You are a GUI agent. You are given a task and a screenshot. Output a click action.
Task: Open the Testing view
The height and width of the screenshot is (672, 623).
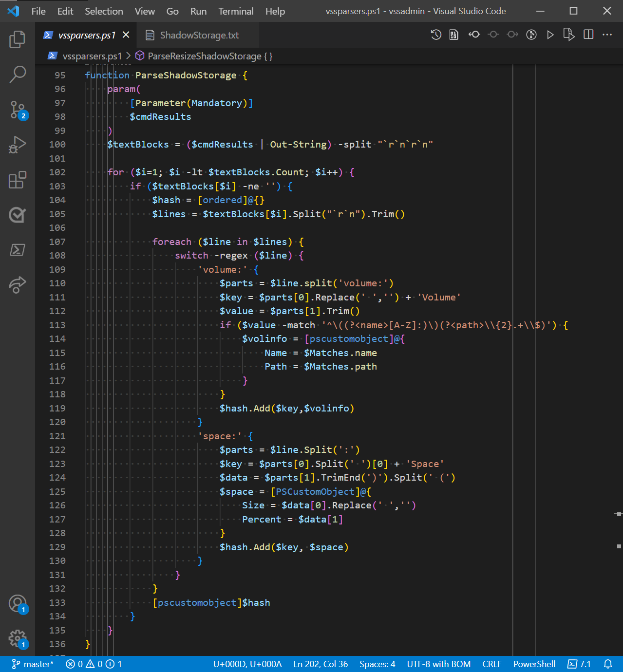18,215
